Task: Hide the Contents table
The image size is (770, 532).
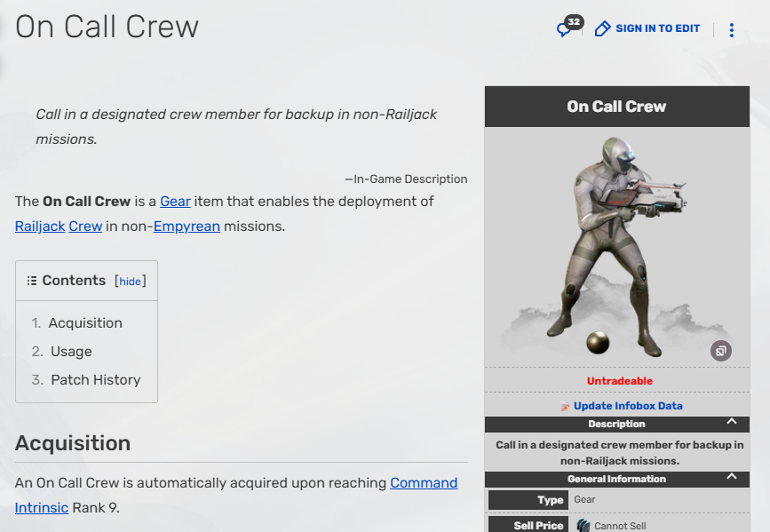Action: [x=131, y=282]
